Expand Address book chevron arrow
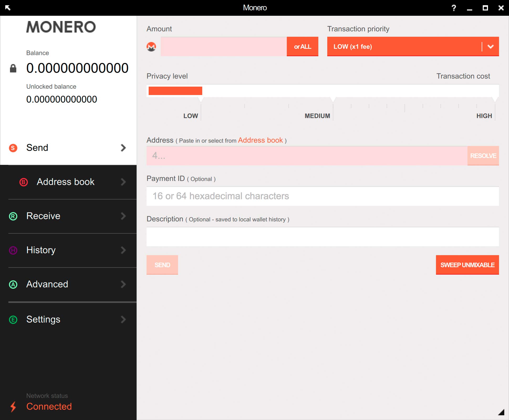The height and width of the screenshot is (420, 509). (123, 182)
